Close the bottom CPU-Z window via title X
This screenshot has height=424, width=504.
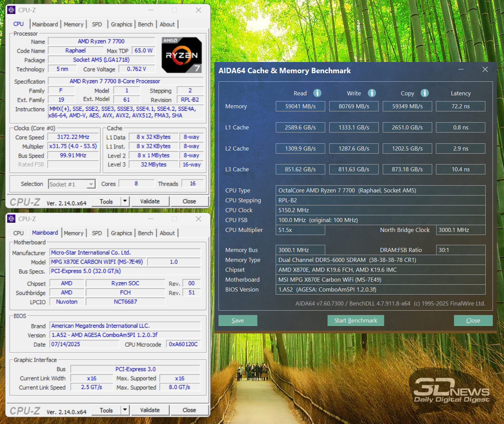click(198, 219)
